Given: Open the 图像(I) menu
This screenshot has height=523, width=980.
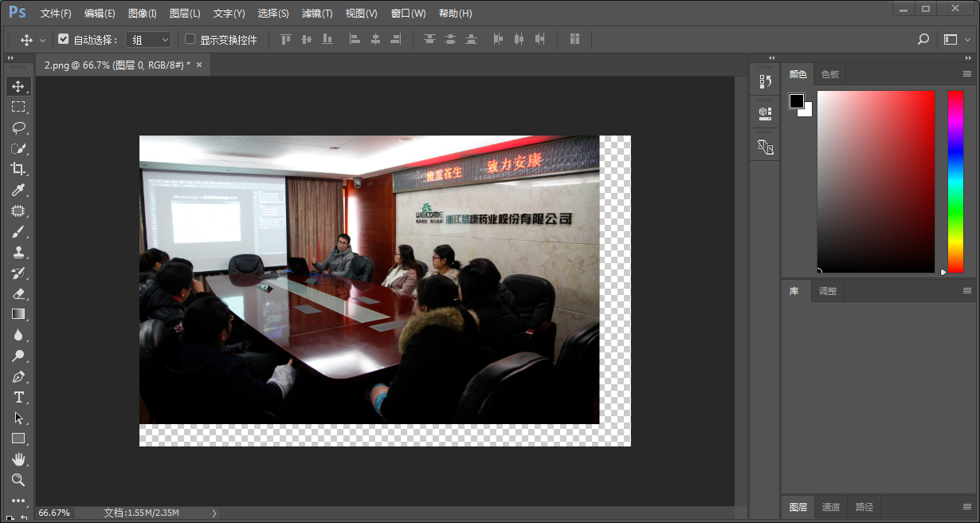Looking at the screenshot, I should coord(143,14).
